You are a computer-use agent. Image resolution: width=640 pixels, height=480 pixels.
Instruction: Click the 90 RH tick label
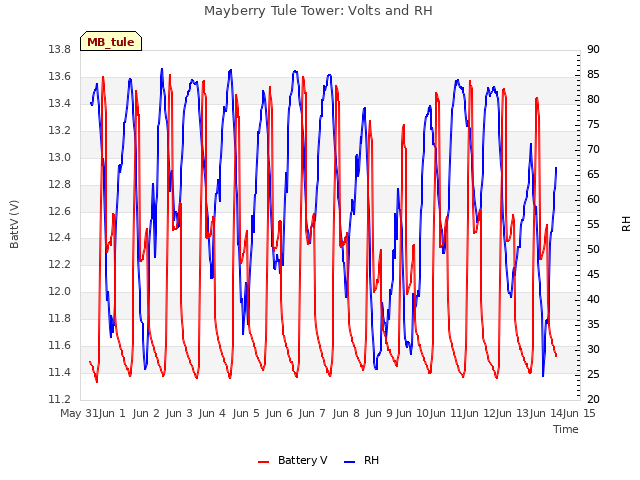[593, 49]
